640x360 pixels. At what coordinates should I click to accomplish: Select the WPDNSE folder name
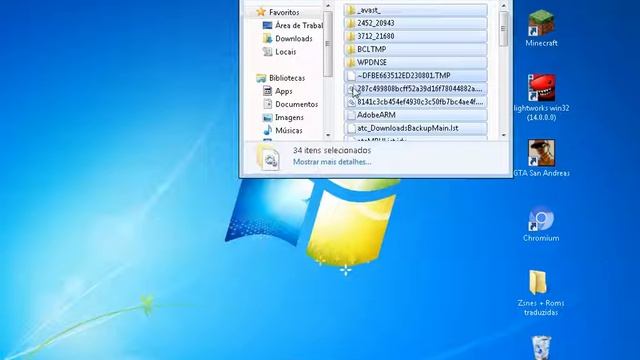pos(372,62)
